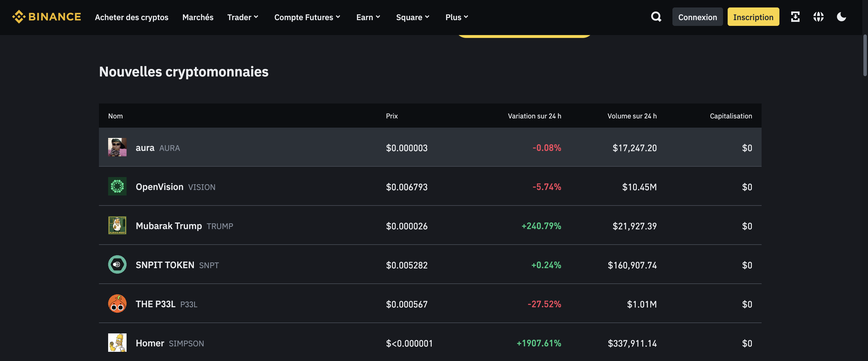Viewport: 868px width, 361px height.
Task: Click the aura coin avatar
Action: 117,147
